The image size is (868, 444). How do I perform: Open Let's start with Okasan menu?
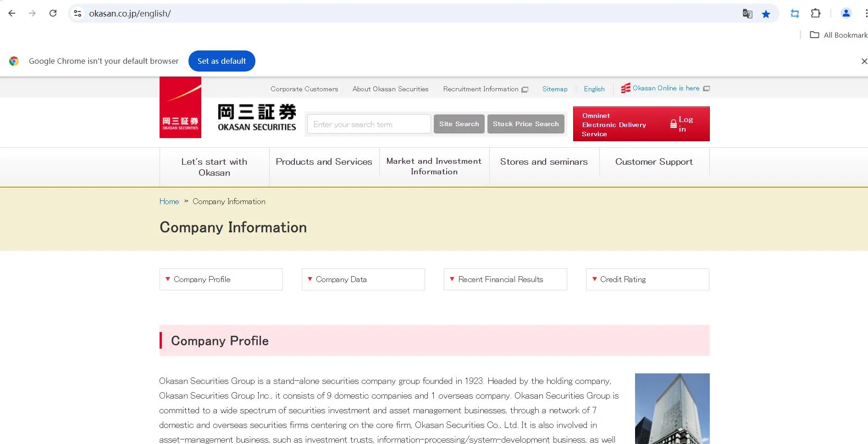[214, 167]
